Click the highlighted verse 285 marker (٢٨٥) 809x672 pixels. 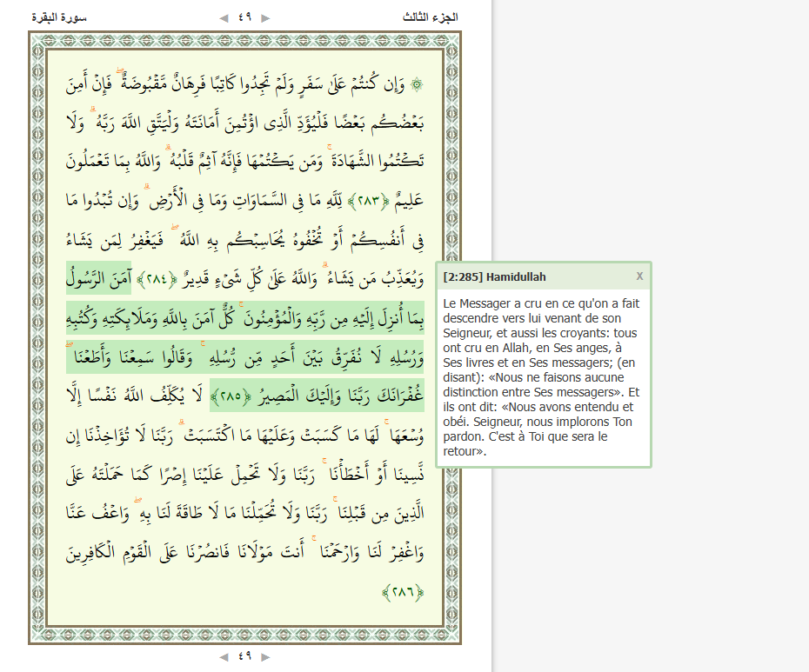coord(231,396)
